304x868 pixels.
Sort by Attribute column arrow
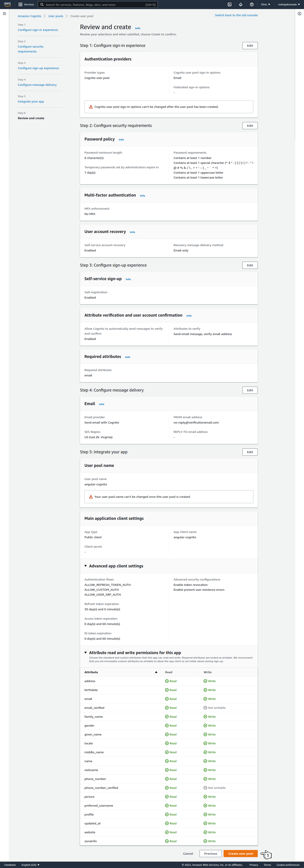[x=156, y=672]
